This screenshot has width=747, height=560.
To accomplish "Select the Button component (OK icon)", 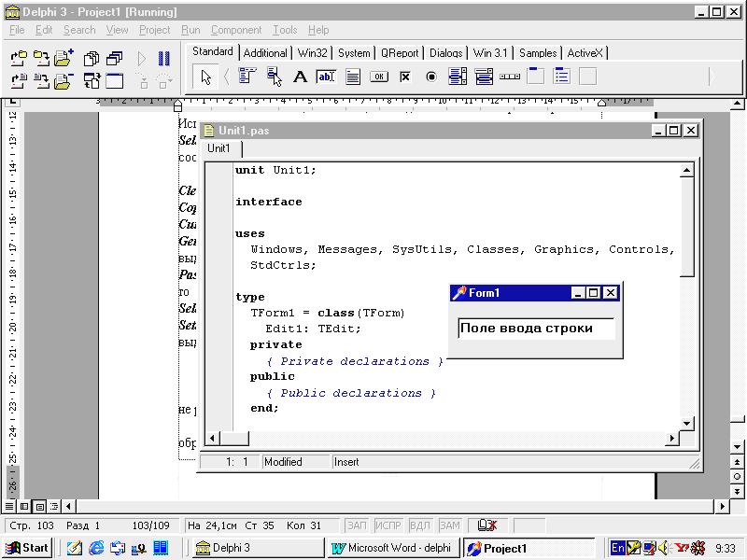I will [379, 77].
